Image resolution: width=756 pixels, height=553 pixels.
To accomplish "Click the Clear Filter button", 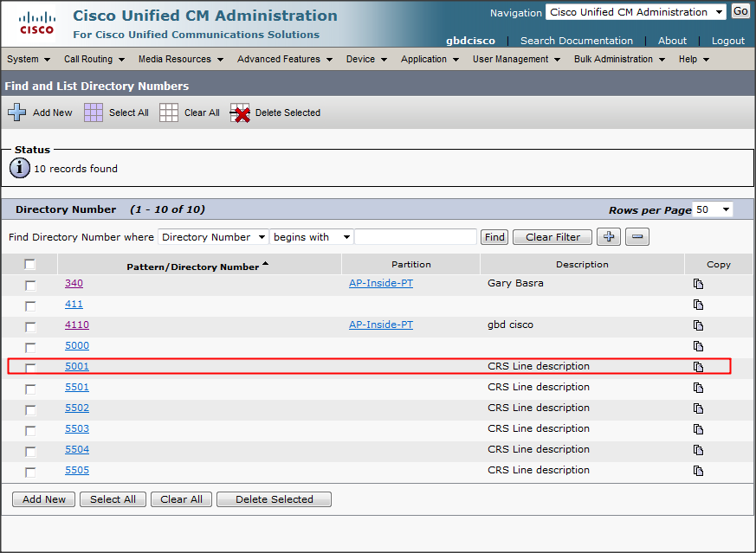I will click(552, 237).
